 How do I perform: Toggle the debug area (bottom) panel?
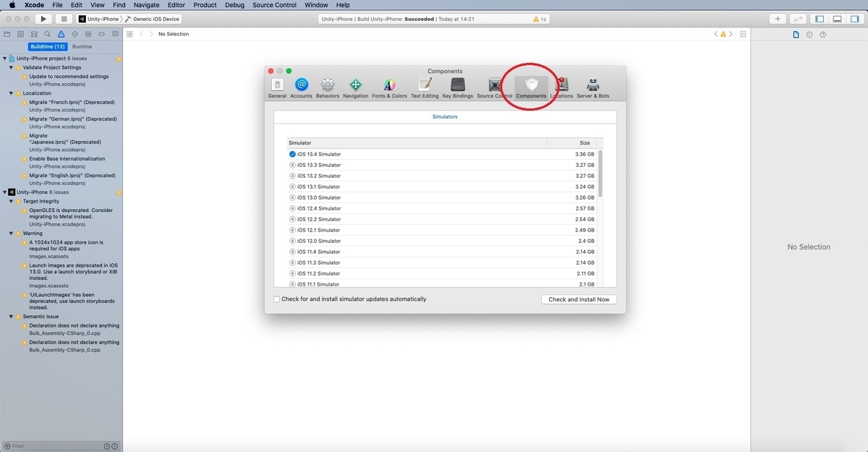[x=837, y=19]
